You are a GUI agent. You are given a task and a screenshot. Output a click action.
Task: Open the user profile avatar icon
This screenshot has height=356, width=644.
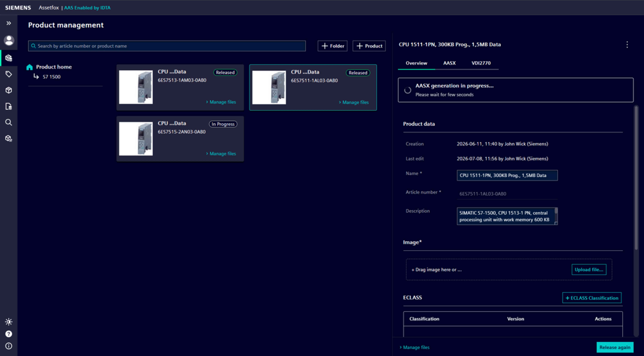pyautogui.click(x=9, y=41)
